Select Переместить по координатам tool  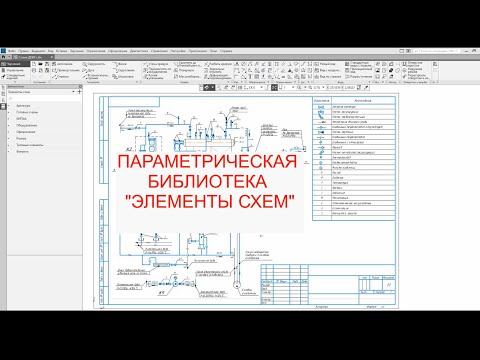[x=157, y=70]
